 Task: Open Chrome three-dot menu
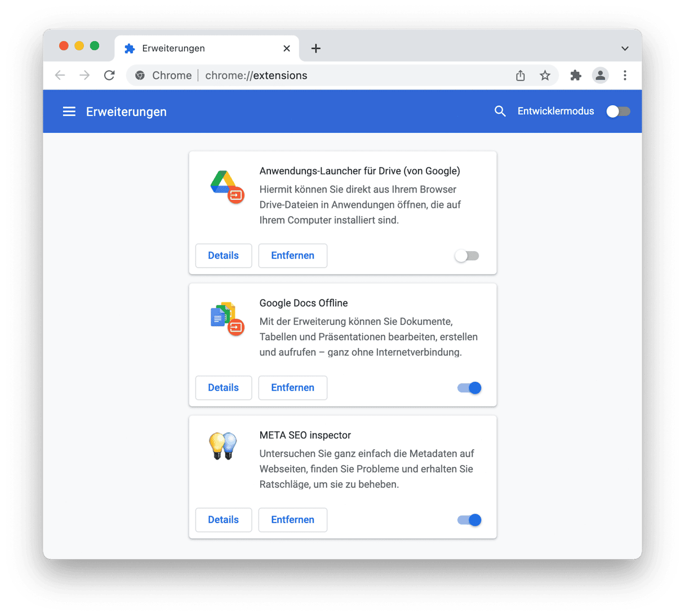(x=625, y=75)
